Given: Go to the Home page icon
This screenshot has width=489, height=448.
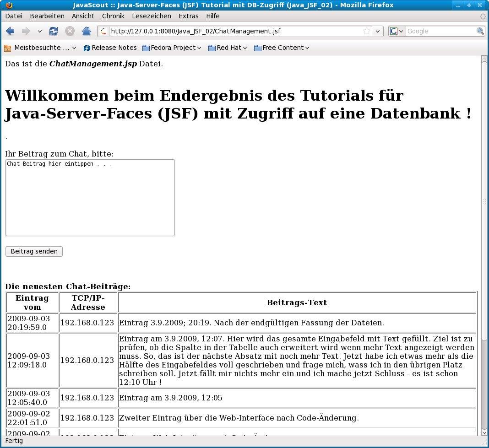Looking at the screenshot, I should click(86, 31).
